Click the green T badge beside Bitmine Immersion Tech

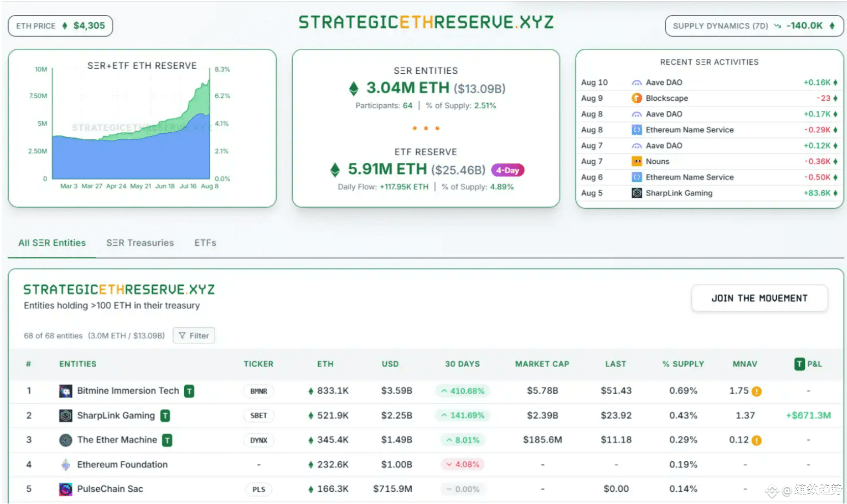point(189,391)
